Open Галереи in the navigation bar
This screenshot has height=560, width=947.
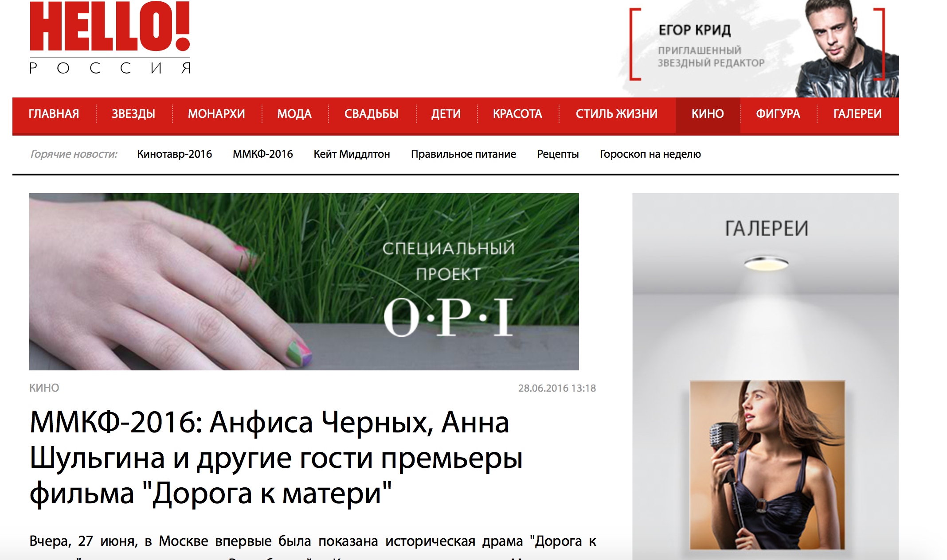[x=857, y=114]
